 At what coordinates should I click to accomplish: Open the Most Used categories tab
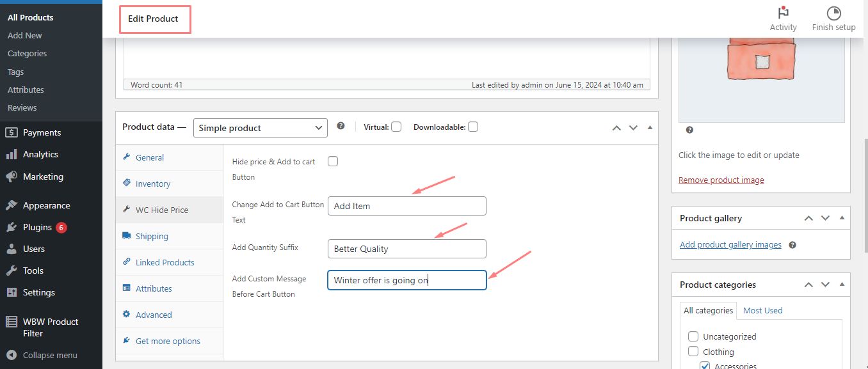(762, 310)
